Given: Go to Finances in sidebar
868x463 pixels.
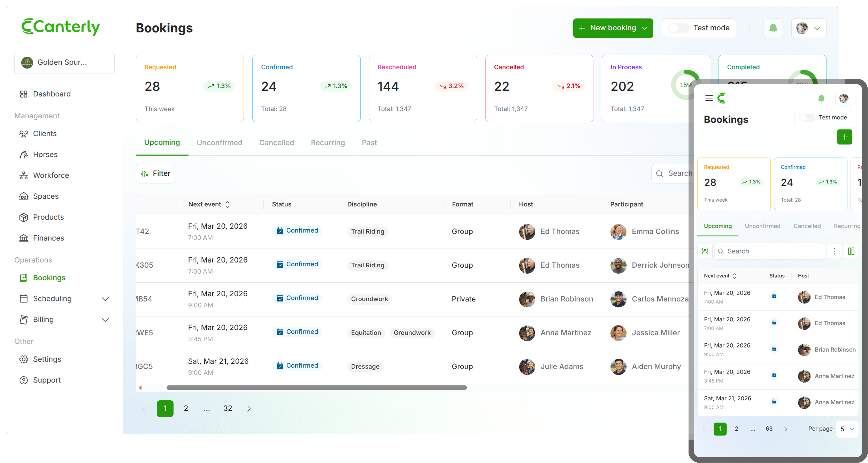Looking at the screenshot, I should coord(48,238).
